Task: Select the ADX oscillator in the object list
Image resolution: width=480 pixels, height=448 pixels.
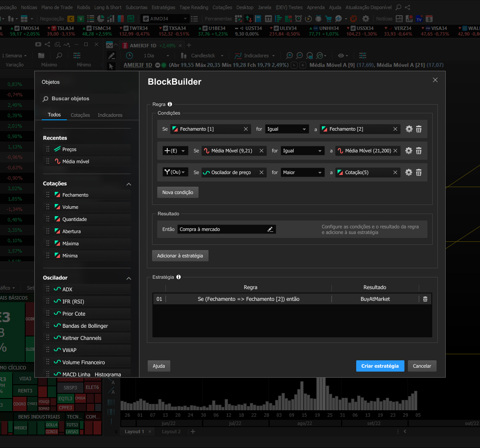Action: coord(87,289)
